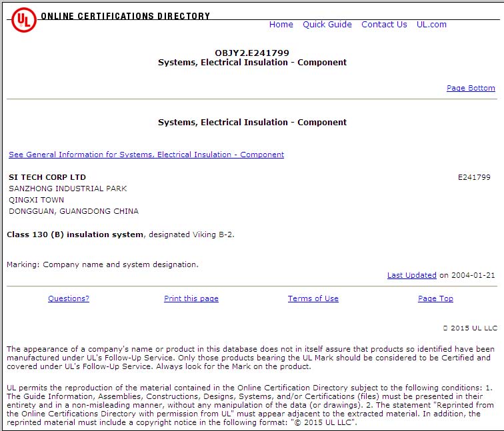Select the OBJY2.E241799 heading text

(x=252, y=53)
